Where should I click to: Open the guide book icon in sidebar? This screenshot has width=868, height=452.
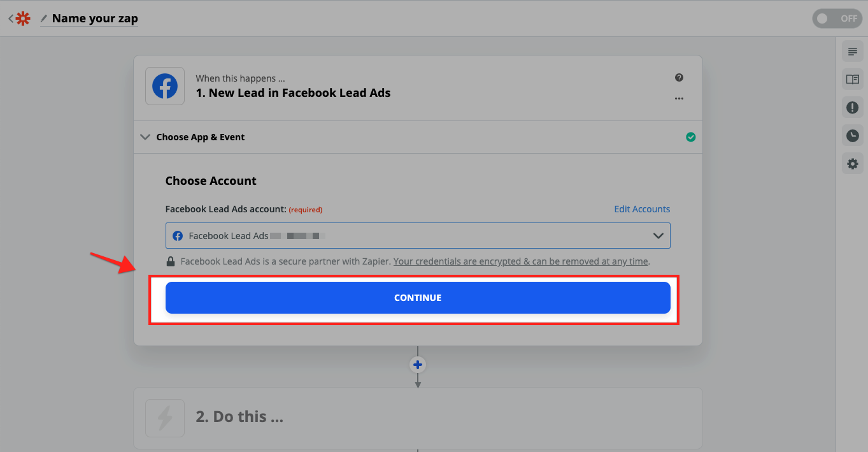(x=852, y=79)
